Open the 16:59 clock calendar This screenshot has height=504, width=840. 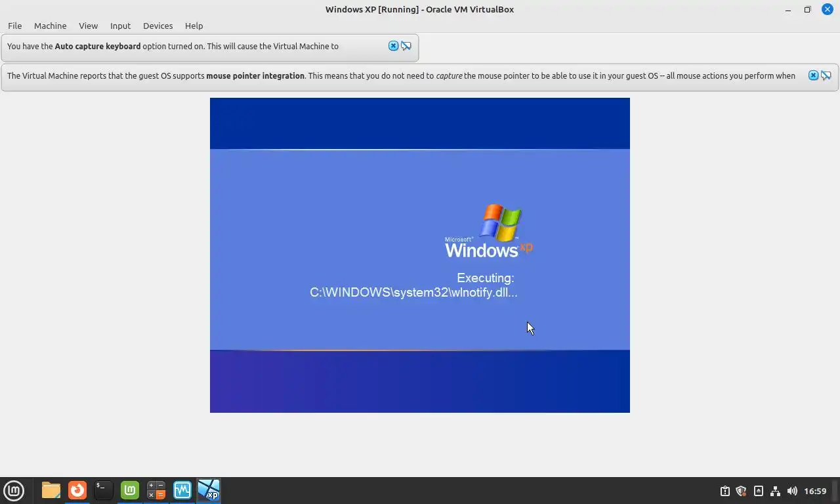815,491
